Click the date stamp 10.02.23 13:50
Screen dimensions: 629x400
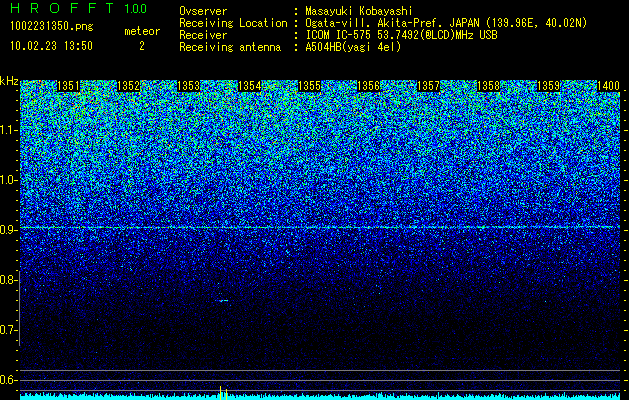click(51, 46)
